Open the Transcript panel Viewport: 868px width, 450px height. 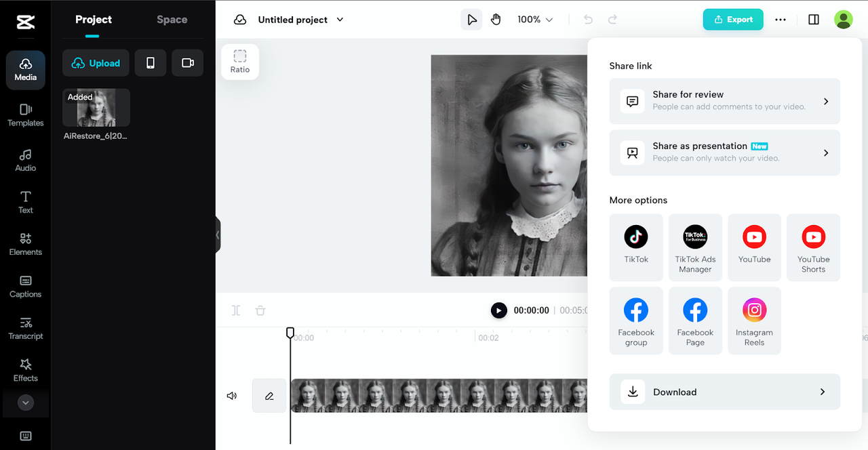click(26, 328)
